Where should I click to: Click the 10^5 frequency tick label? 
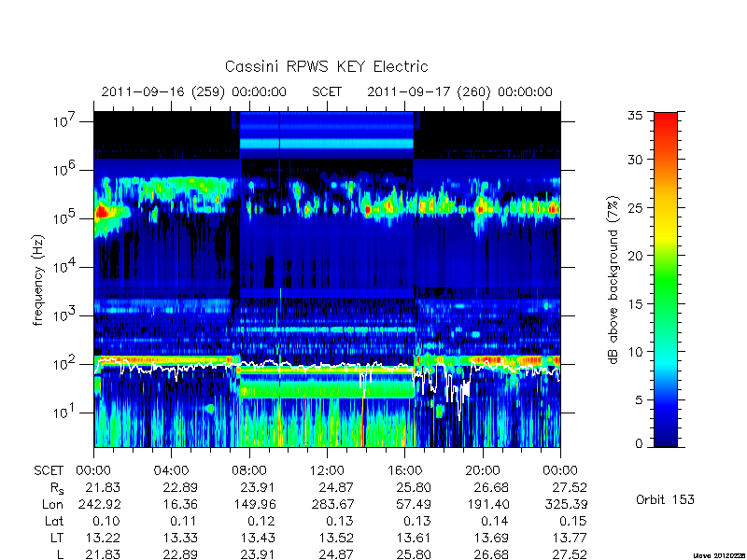pyautogui.click(x=66, y=217)
